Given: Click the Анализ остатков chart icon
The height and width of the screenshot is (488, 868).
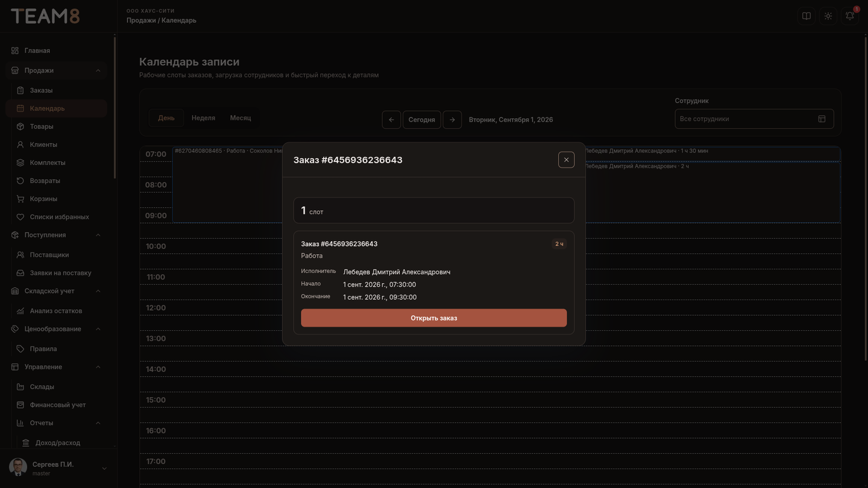Looking at the screenshot, I should point(20,311).
